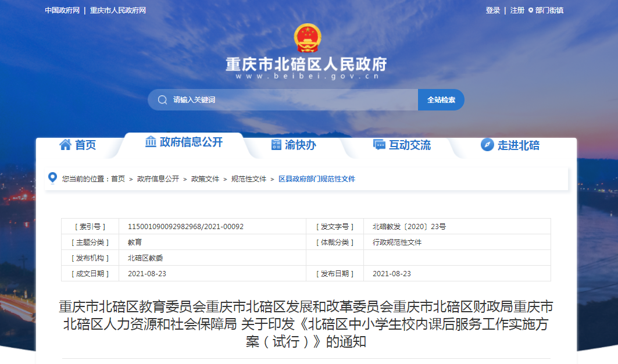This screenshot has width=618, height=364.
Task: Click the [成文日期] label cell
Action: [90, 274]
